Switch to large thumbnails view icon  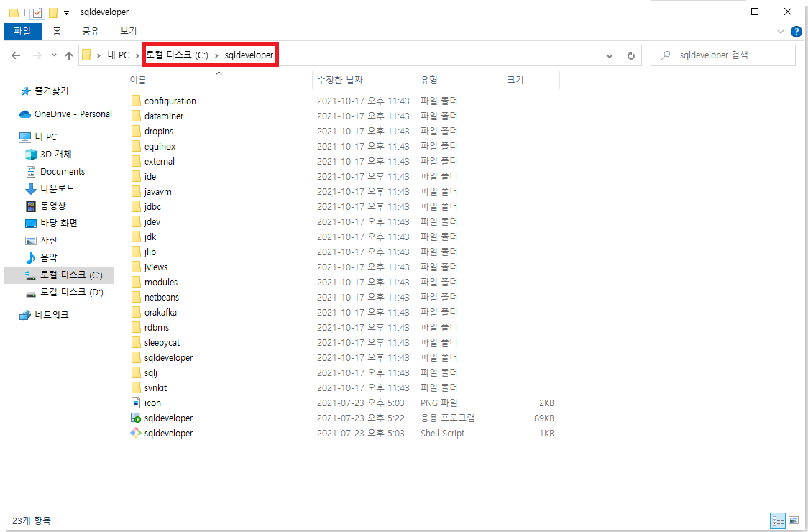(x=794, y=520)
